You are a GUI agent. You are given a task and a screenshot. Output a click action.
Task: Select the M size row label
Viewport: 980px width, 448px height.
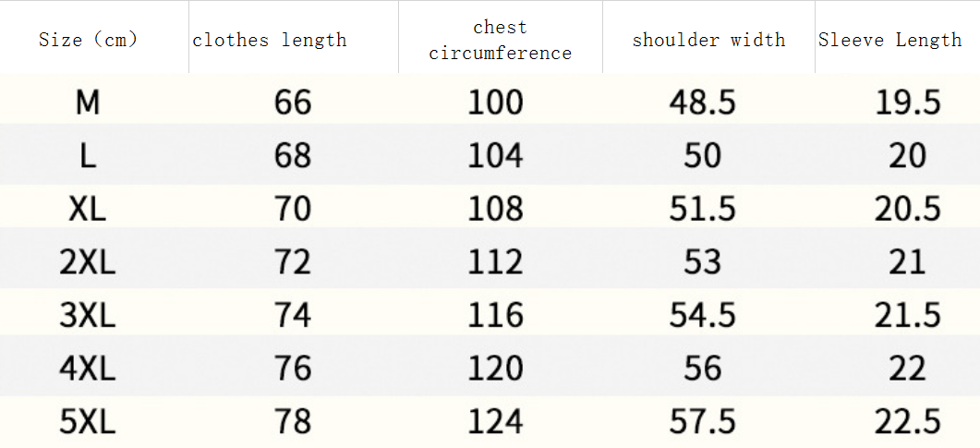(88, 102)
